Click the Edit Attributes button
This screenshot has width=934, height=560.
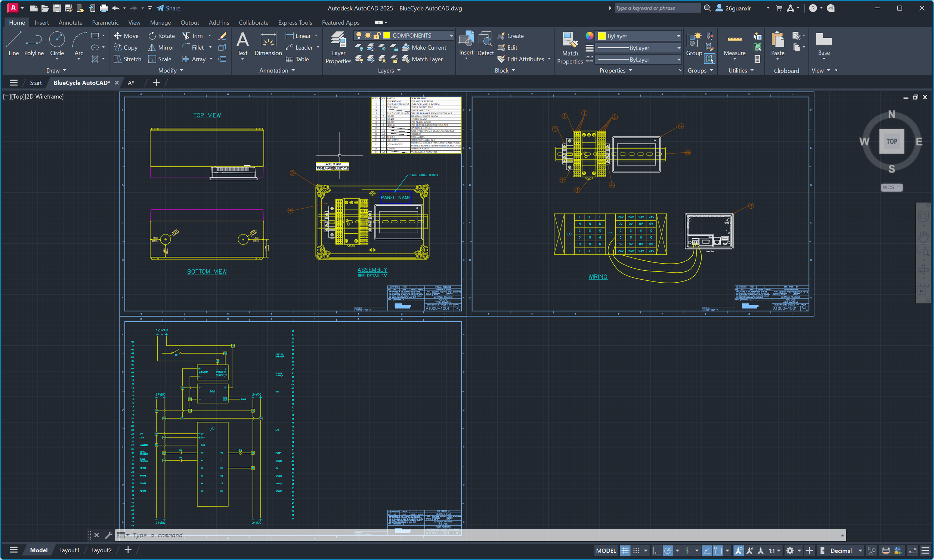(521, 59)
